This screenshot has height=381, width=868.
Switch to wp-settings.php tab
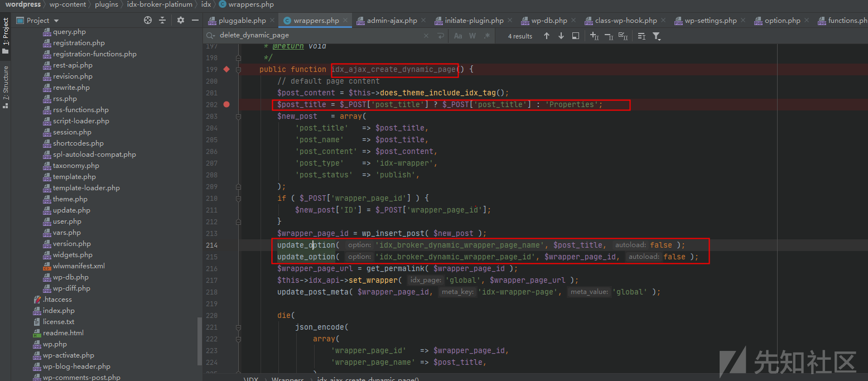coord(711,21)
